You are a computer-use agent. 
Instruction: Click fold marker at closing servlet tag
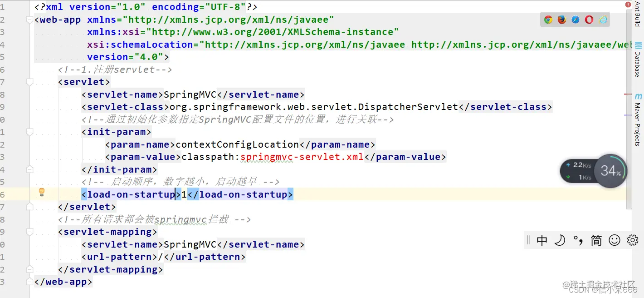(30, 207)
